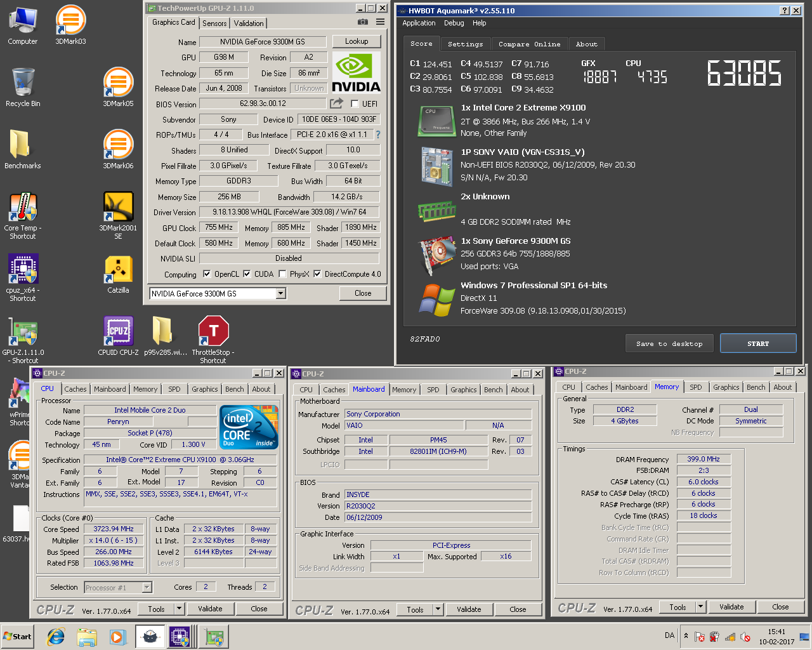Click the Core Speed 3723.94 MHz value
This screenshot has height=650, width=812.
(114, 529)
